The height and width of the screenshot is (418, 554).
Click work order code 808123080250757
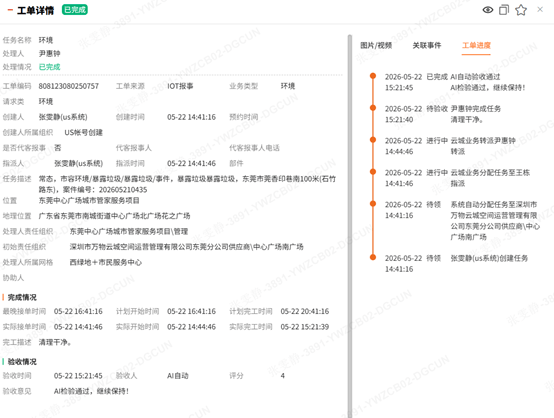[69, 86]
